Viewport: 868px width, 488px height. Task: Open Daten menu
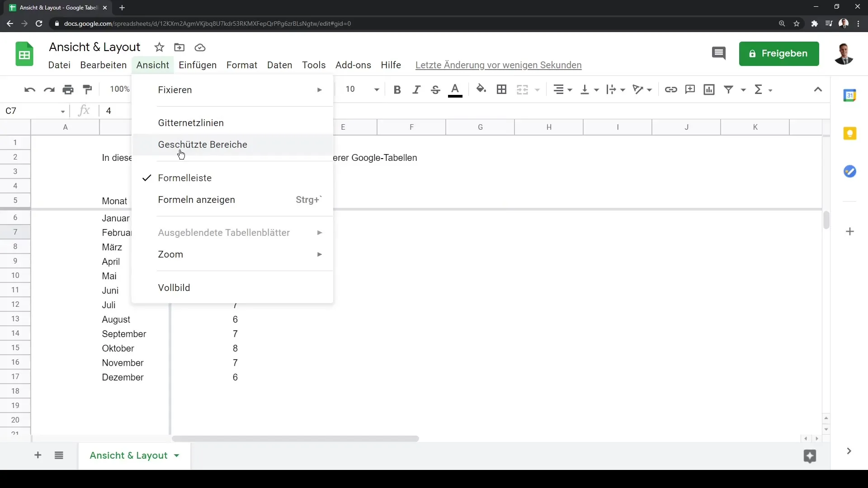pos(280,65)
